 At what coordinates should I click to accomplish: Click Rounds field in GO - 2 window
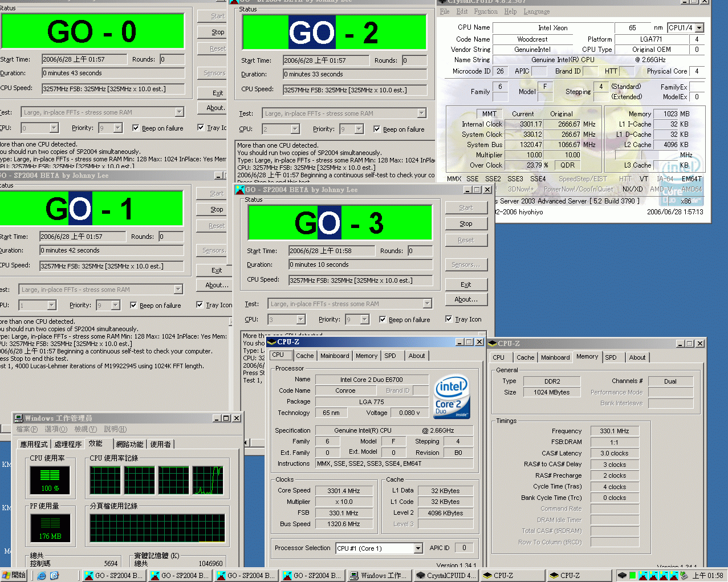point(414,60)
